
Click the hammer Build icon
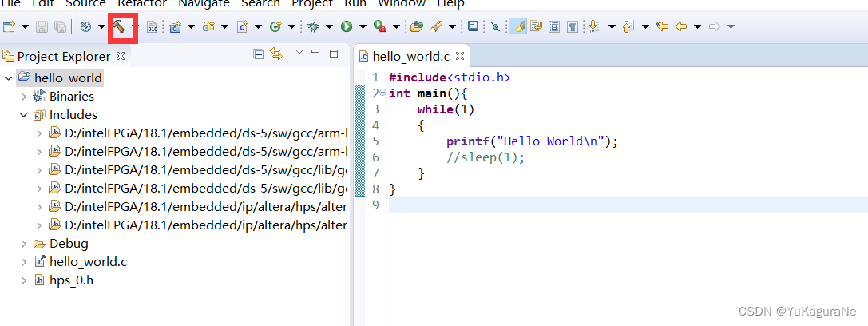point(120,26)
